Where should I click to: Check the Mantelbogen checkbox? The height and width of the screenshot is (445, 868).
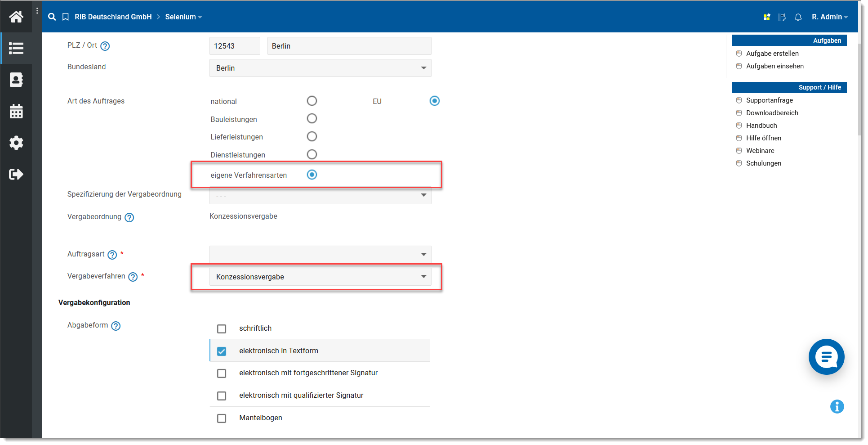coord(222,418)
